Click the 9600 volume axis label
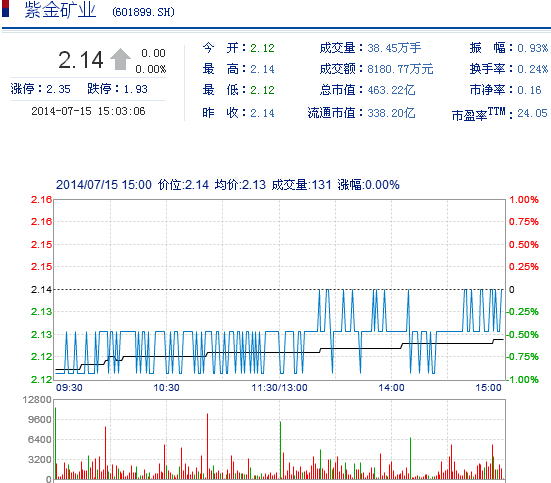The image size is (551, 483). click(40, 419)
